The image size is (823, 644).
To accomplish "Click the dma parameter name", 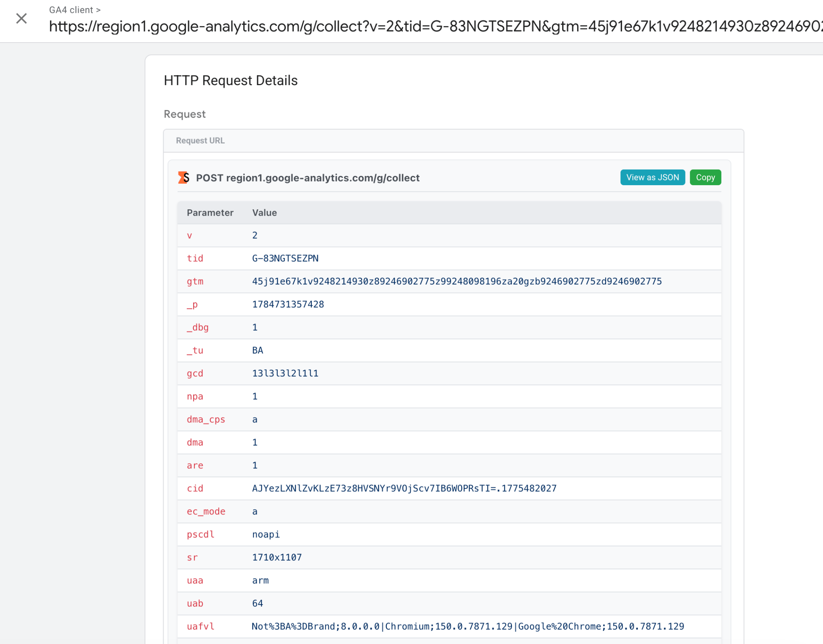I will coord(195,442).
